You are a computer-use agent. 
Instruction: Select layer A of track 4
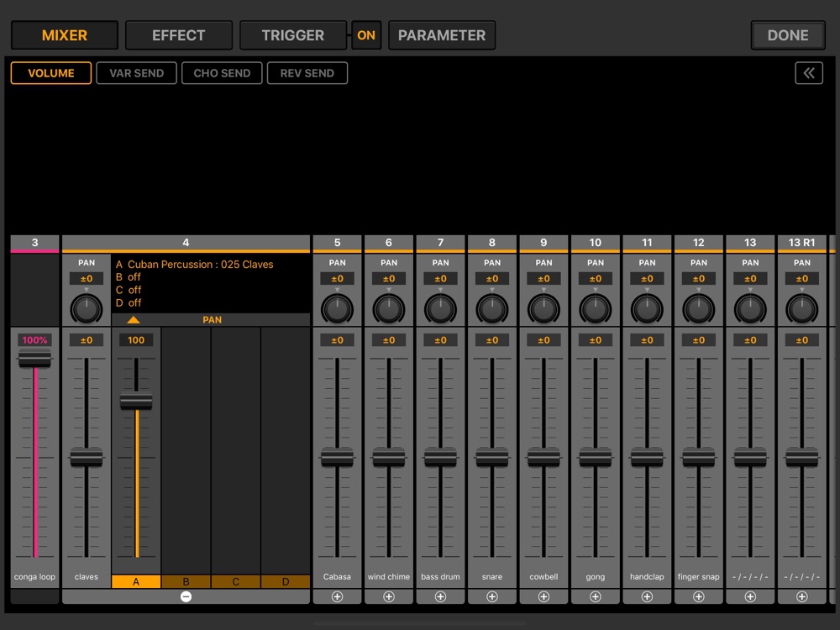[x=136, y=581]
